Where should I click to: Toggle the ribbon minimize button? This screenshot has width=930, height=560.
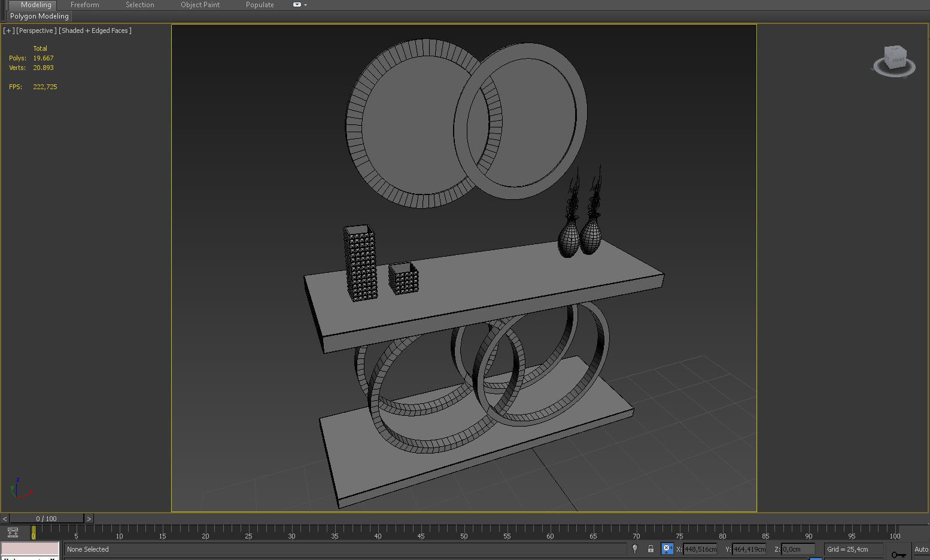coord(297,5)
